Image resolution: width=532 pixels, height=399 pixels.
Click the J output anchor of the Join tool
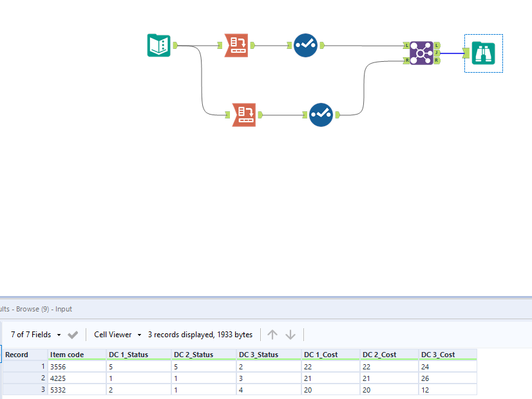(437, 52)
